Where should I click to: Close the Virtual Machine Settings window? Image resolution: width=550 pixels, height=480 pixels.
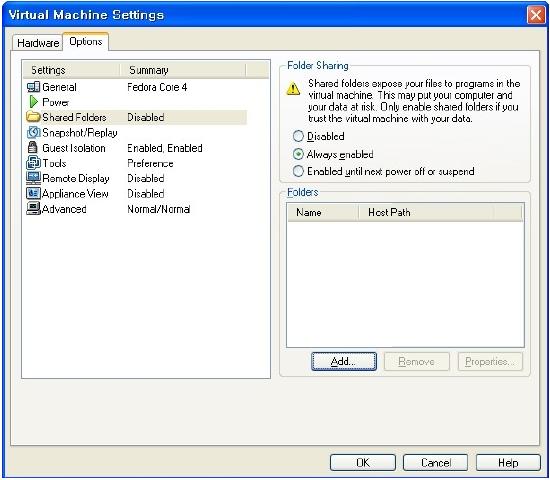pyautogui.click(x=536, y=15)
